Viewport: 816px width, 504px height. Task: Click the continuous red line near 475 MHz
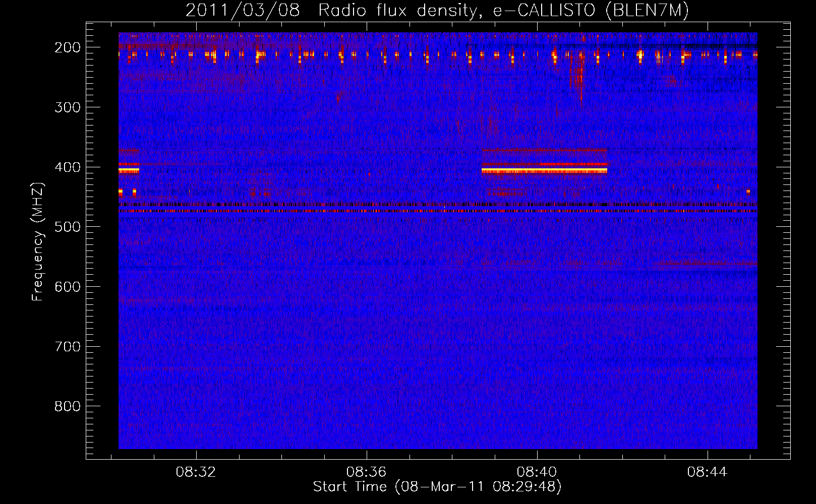point(438,211)
